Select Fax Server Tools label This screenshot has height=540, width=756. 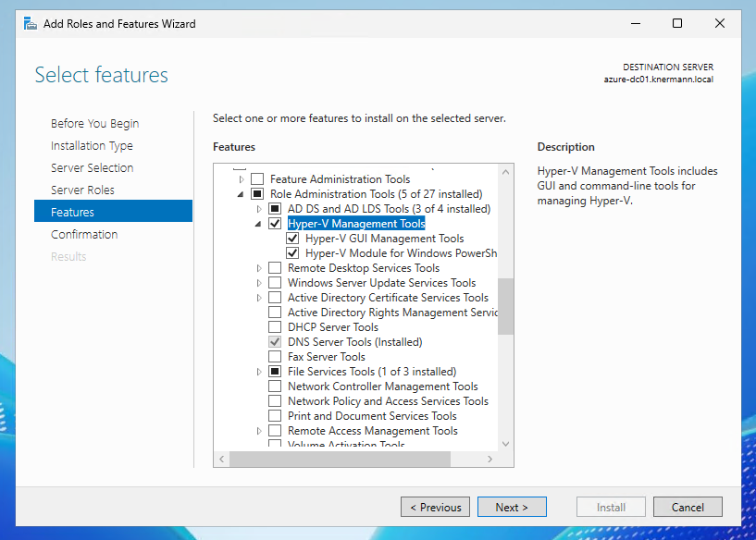327,357
